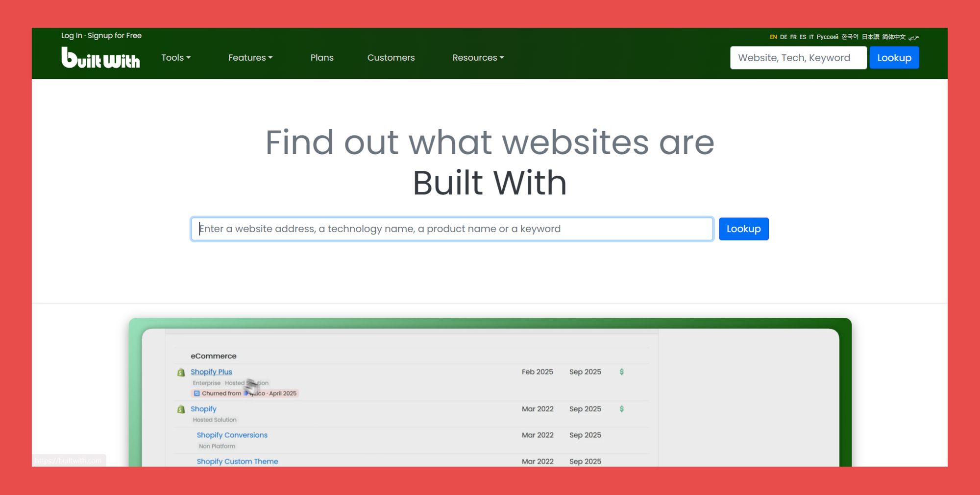Viewport: 980px width, 495px height.
Task: Go to the Plans menu item
Action: point(322,57)
